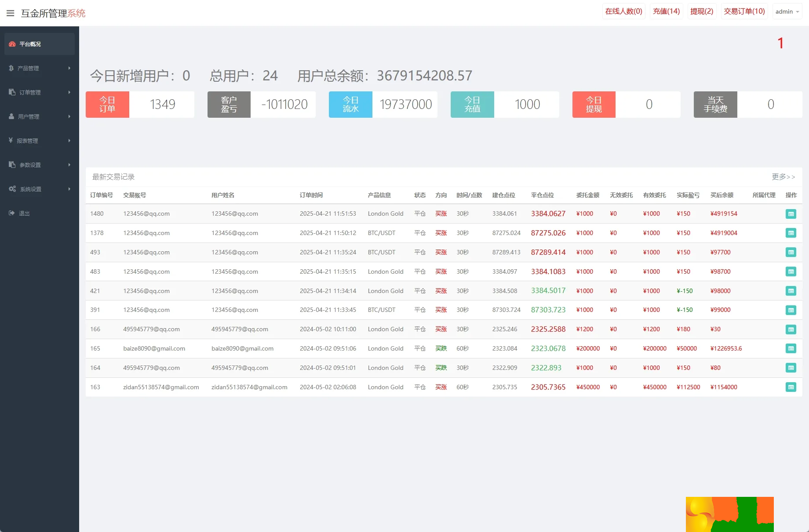This screenshot has height=532, width=809.
Task: Click the 产品管理 bitcoin icon
Action: 11,68
